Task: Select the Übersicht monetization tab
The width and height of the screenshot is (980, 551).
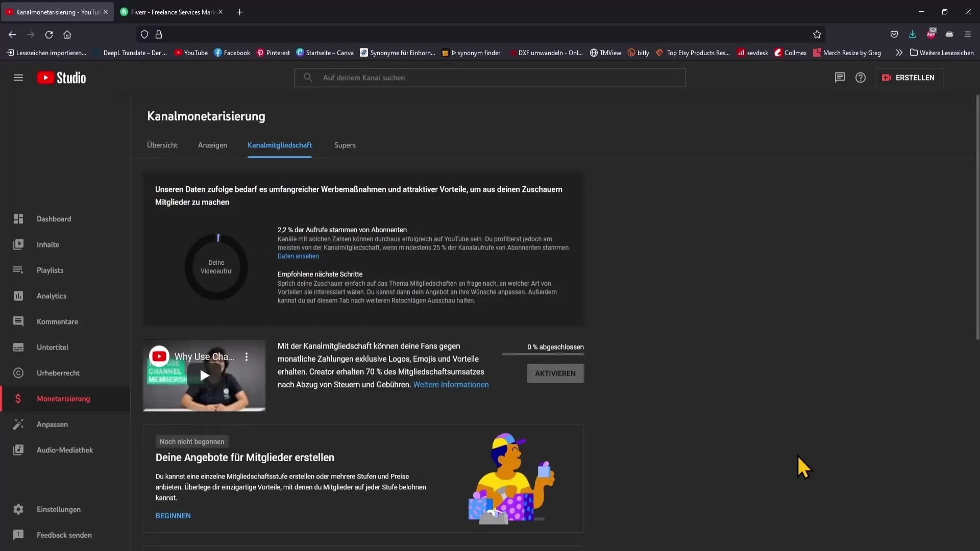Action: coord(162,145)
